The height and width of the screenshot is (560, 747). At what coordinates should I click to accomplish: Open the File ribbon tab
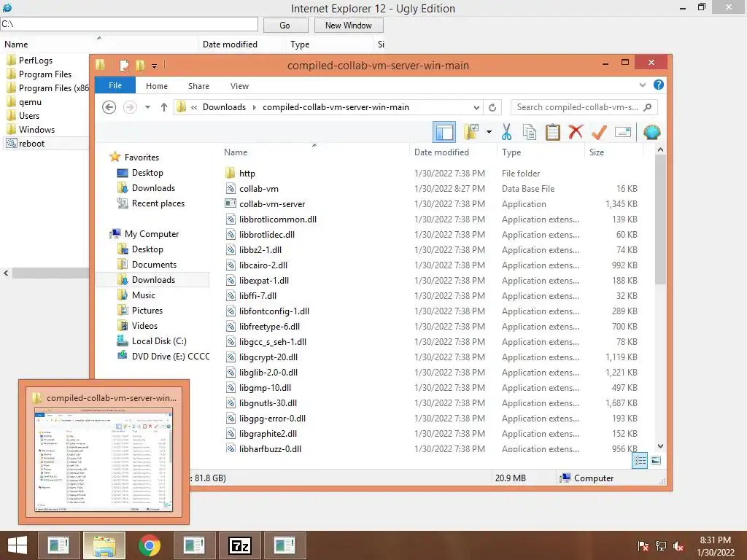pos(115,86)
